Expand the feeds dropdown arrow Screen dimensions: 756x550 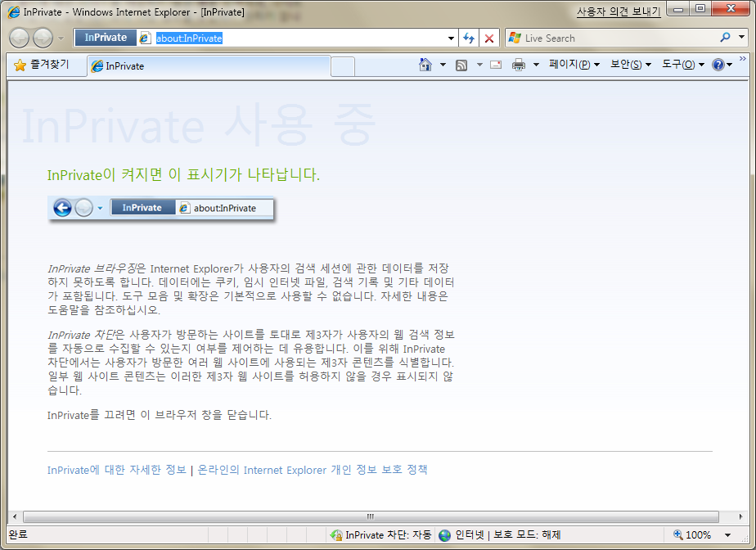[x=479, y=65]
